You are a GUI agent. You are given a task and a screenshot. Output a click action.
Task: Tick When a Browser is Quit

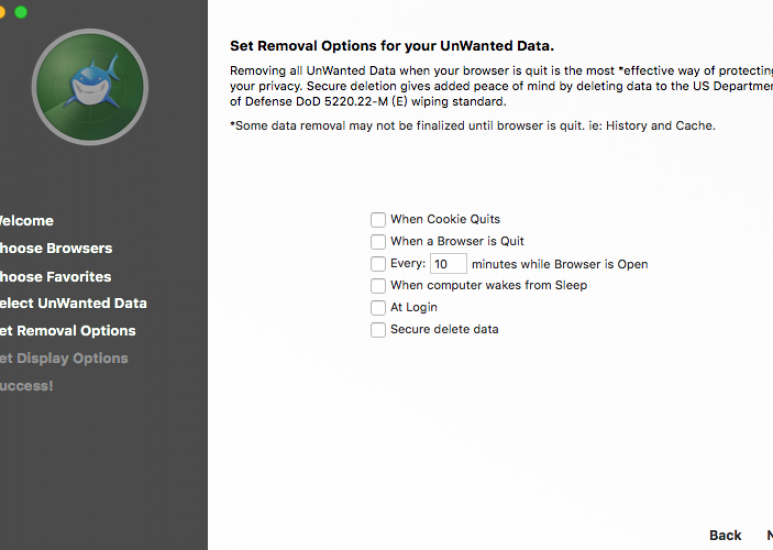click(378, 241)
